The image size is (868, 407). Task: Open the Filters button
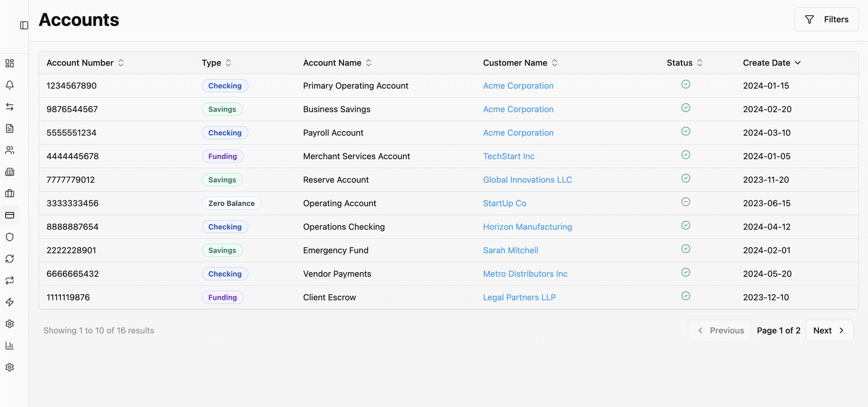point(826,20)
